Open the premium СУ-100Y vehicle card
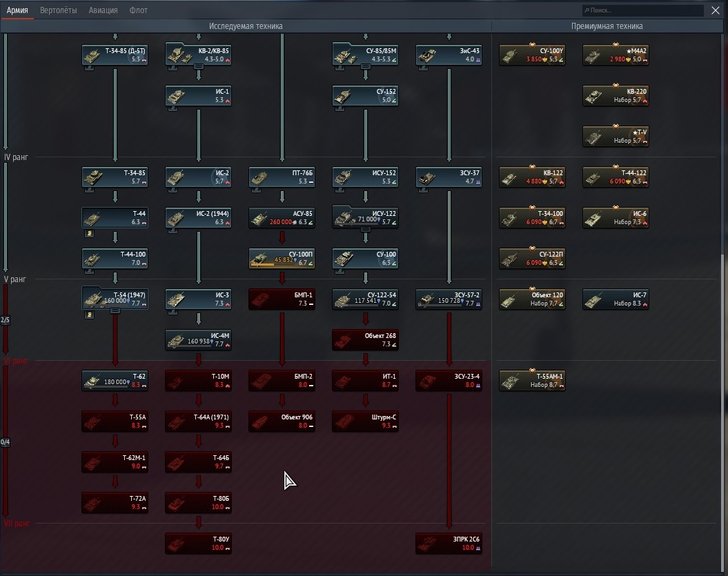This screenshot has width=728, height=576. point(532,55)
